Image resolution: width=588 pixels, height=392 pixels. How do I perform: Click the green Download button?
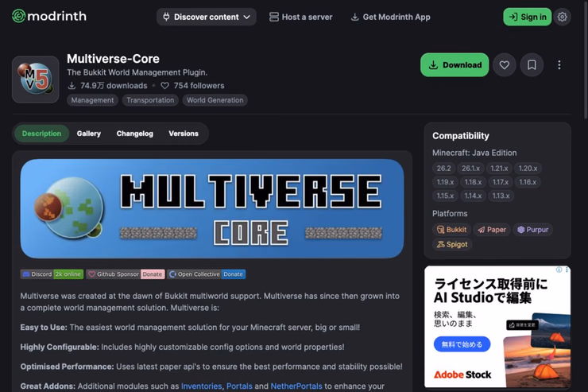[x=455, y=65]
